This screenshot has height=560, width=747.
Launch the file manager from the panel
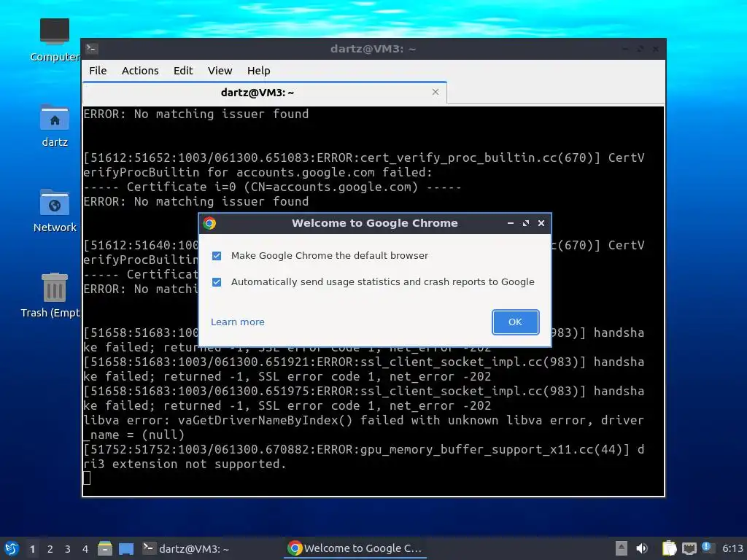[105, 548]
